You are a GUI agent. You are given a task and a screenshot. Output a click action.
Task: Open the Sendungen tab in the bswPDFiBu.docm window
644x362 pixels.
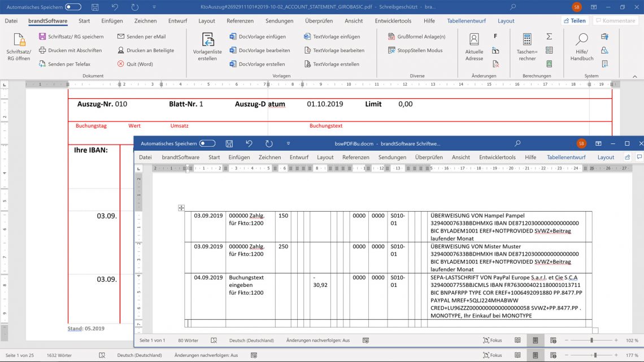(x=392, y=157)
